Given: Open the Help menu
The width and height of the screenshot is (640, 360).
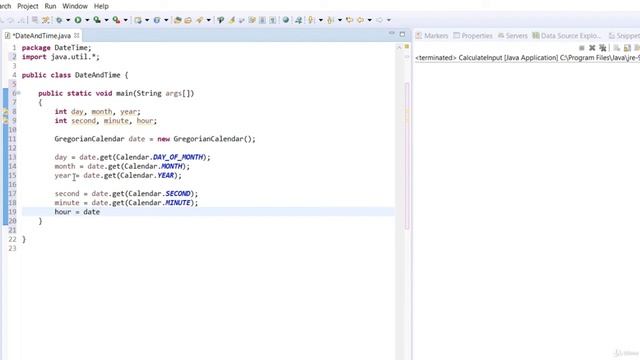Looking at the screenshot, I should pyautogui.click(x=101, y=6).
